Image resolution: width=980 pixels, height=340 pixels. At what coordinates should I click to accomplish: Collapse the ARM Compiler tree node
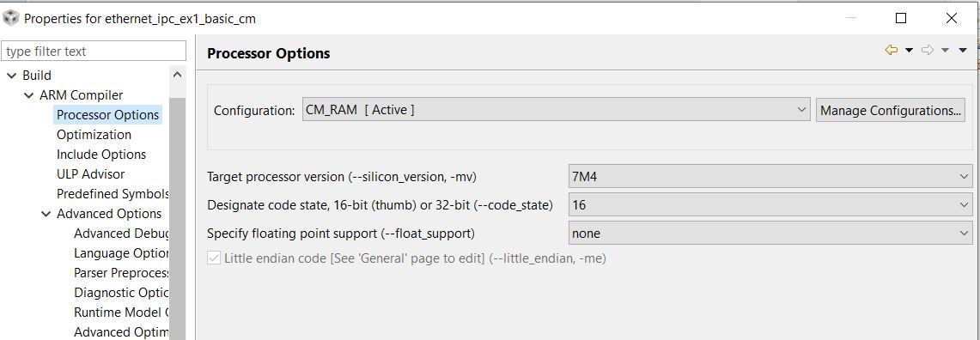point(28,95)
